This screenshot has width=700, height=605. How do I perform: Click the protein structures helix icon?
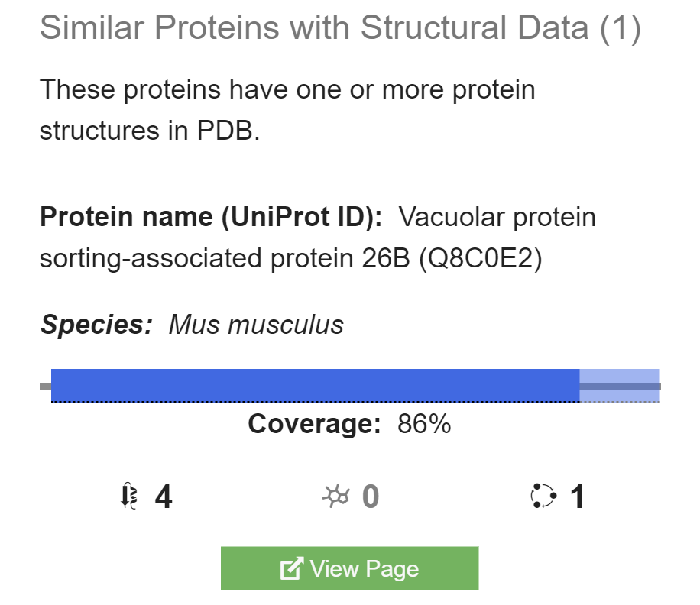(130, 497)
